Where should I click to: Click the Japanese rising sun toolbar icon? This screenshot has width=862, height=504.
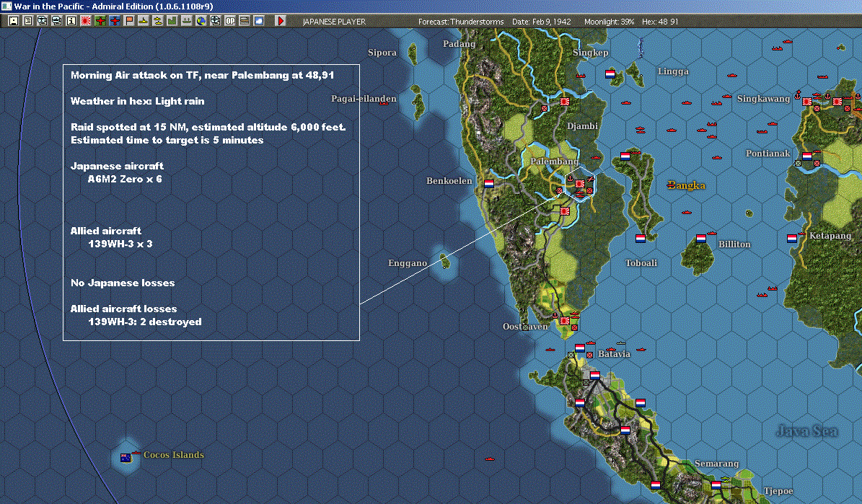tap(86, 21)
